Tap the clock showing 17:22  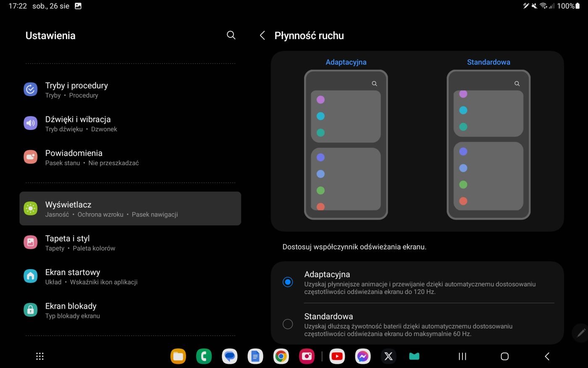pos(18,6)
